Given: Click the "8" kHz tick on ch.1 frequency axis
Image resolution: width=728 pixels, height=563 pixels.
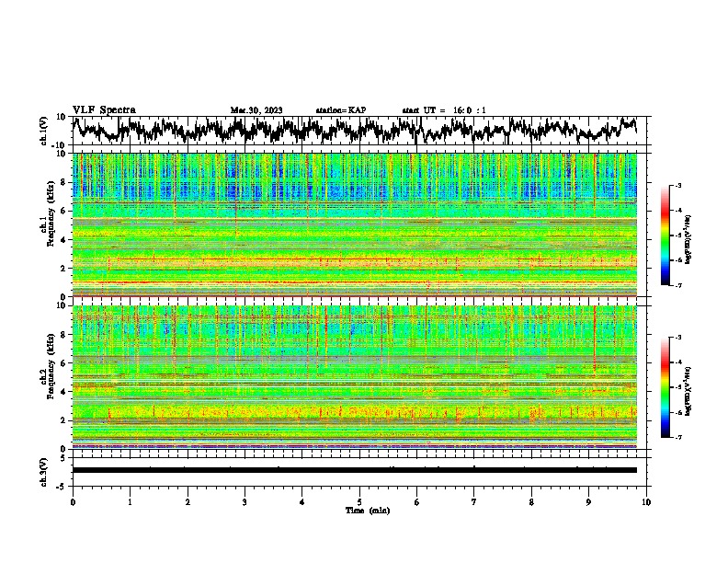Looking at the screenshot, I should pyautogui.click(x=65, y=182).
